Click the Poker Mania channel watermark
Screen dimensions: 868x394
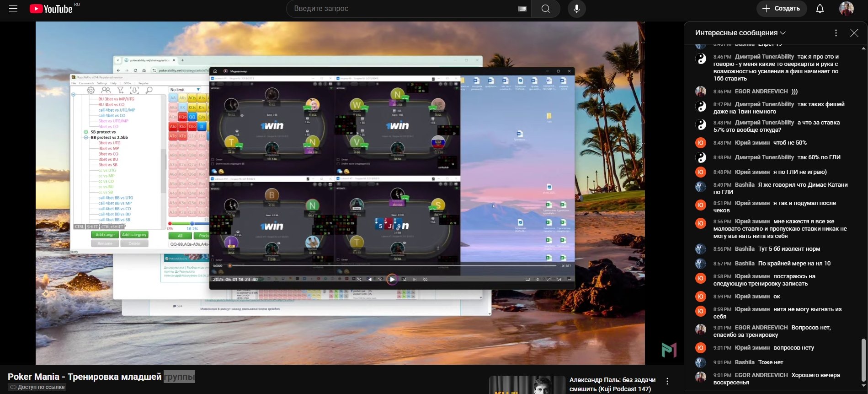click(x=669, y=350)
